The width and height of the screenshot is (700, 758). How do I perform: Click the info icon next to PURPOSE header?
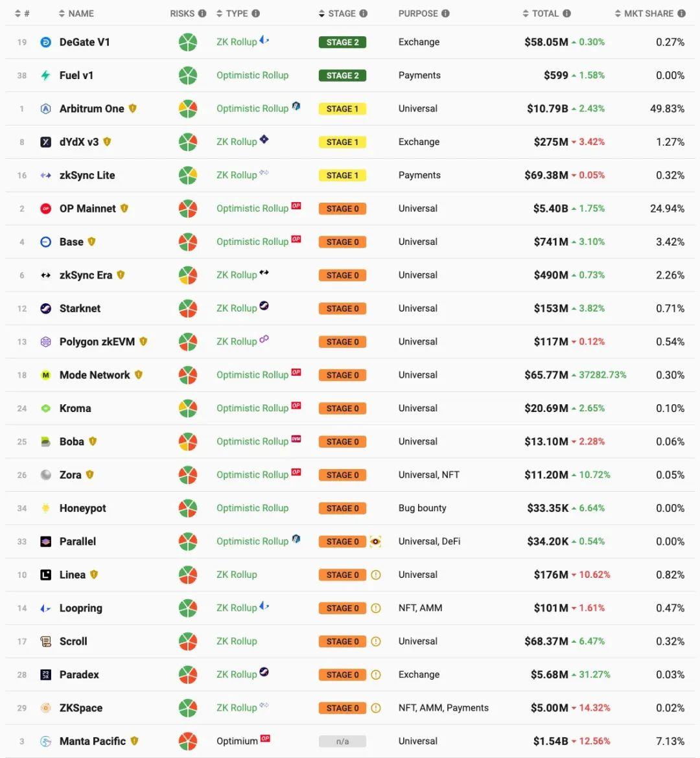tap(445, 14)
